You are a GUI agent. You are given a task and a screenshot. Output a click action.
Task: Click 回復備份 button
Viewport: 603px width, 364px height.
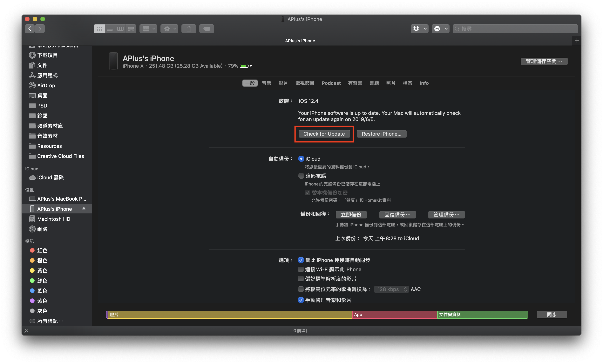tap(397, 215)
